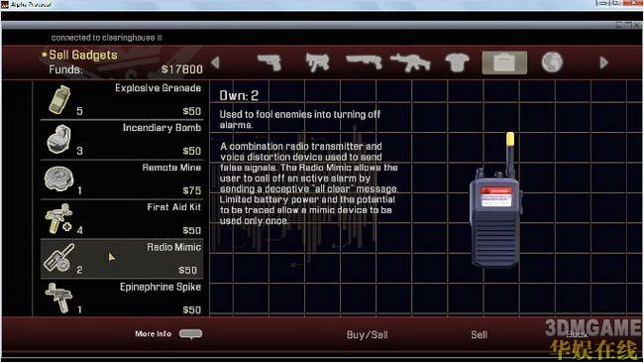Open the armor vest category
This screenshot has width=644, height=362.
coord(457,62)
